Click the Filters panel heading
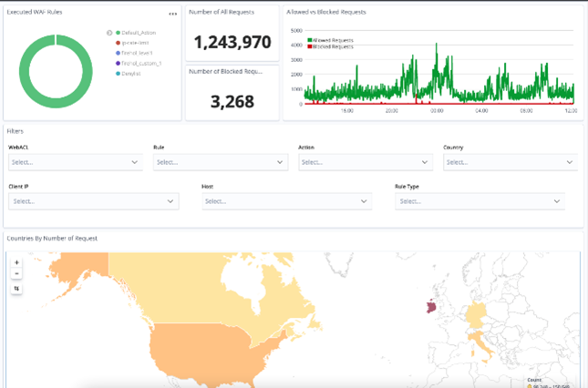The width and height of the screenshot is (588, 388). pyautogui.click(x=15, y=131)
